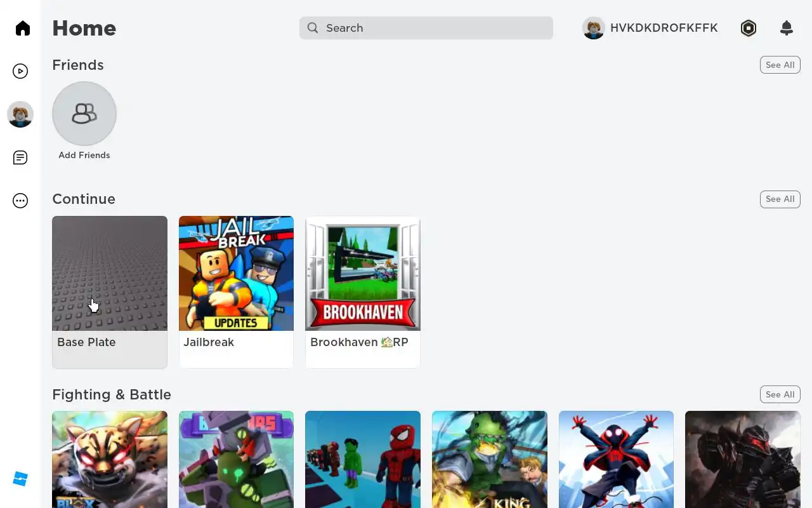
Task: Open HVKDKDROFKFFK profile name
Action: coord(664,28)
